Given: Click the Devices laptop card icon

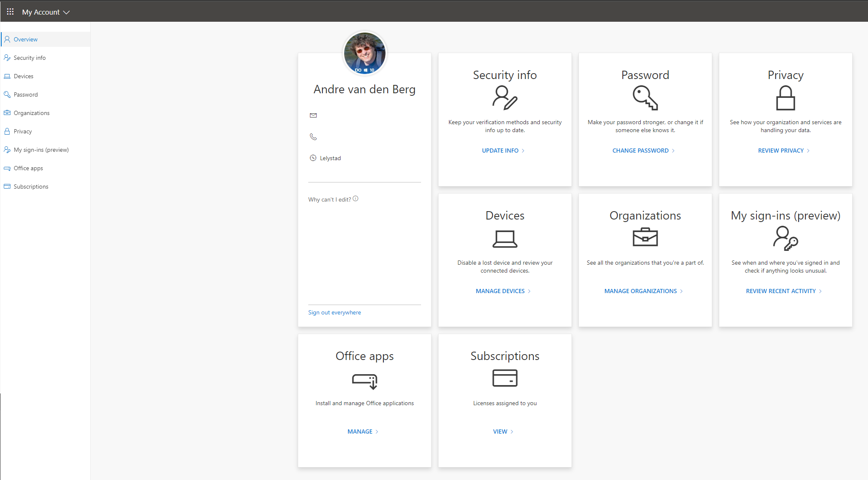Looking at the screenshot, I should click(x=505, y=239).
